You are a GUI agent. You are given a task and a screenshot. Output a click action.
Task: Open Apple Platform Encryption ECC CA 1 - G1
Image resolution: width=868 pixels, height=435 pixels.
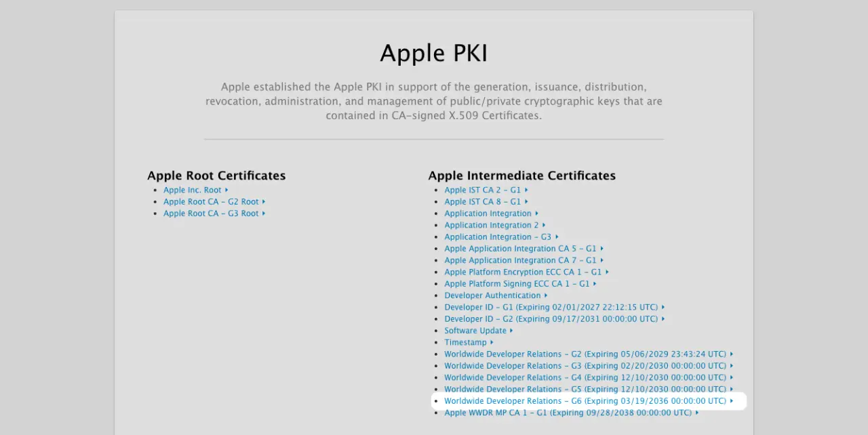[527, 272]
